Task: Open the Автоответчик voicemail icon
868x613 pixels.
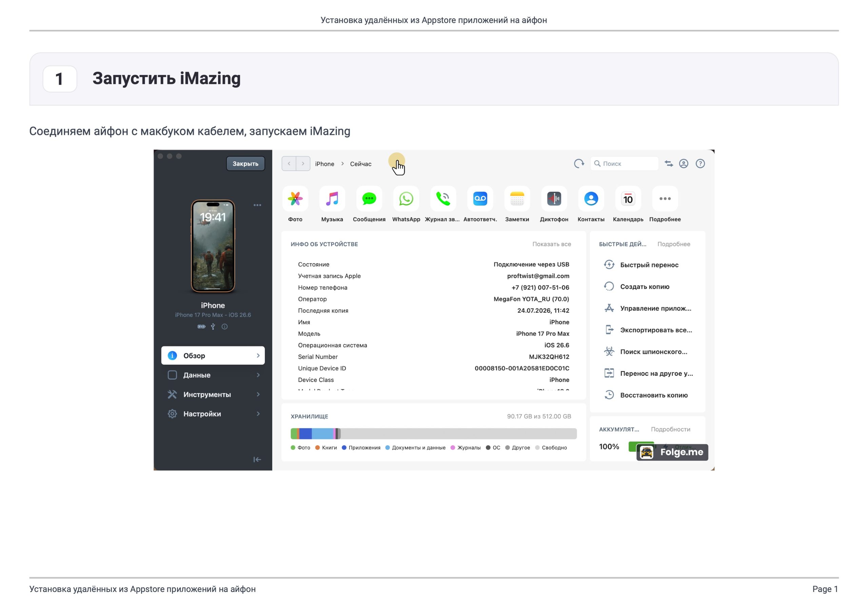Action: point(480,199)
